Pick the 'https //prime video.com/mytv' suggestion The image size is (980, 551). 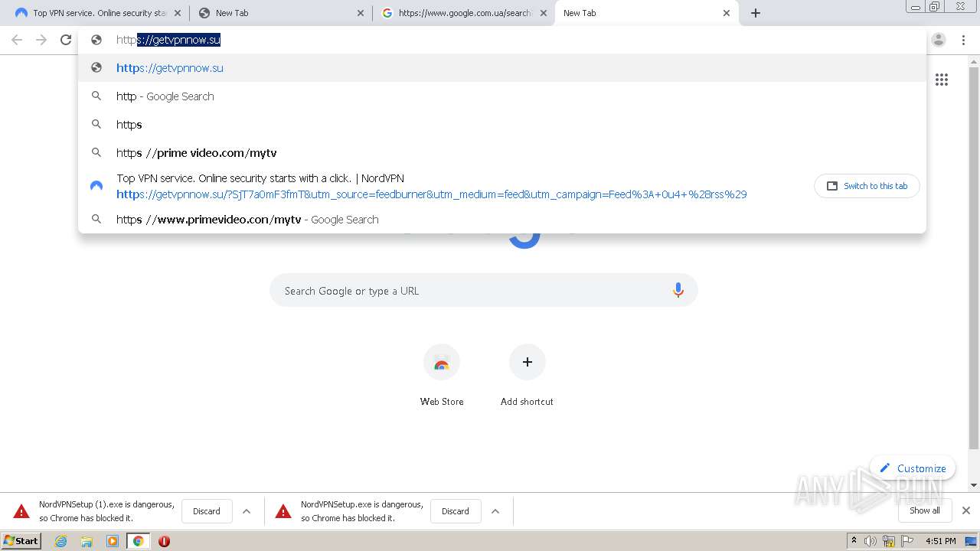click(502, 153)
